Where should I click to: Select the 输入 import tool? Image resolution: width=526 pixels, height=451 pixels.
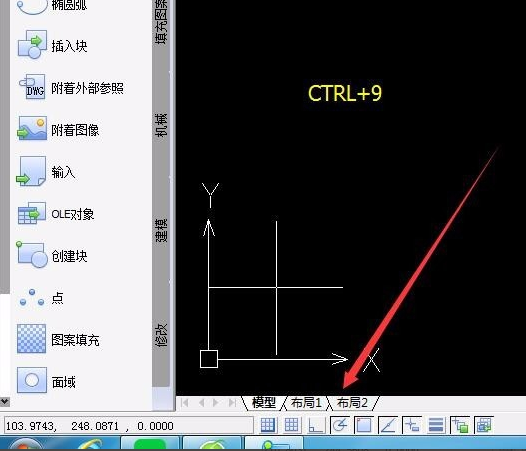[46, 171]
